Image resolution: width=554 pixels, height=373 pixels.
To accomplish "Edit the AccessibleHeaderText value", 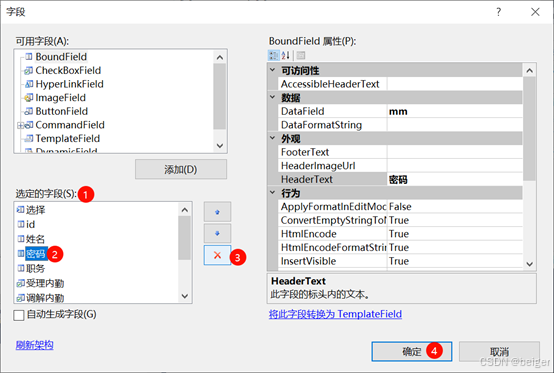I will pos(455,84).
